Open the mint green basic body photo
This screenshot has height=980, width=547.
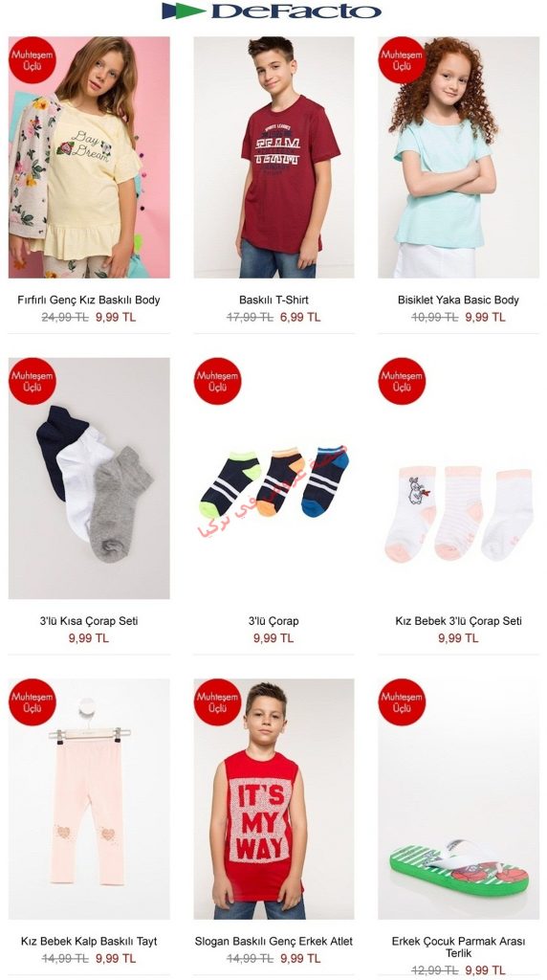click(458, 157)
